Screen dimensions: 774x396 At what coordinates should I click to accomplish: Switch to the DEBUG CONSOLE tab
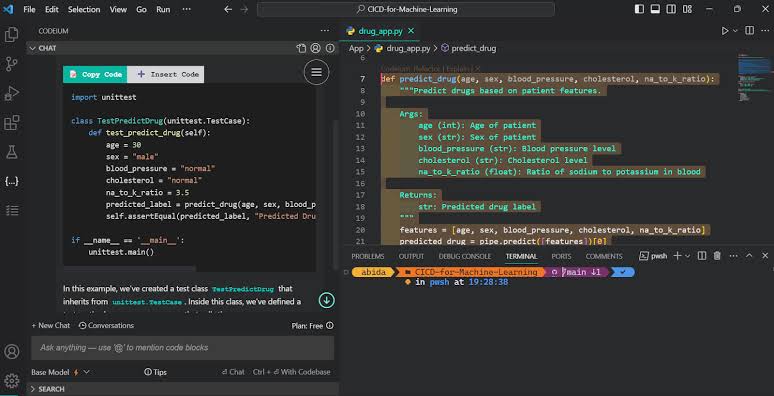464,256
